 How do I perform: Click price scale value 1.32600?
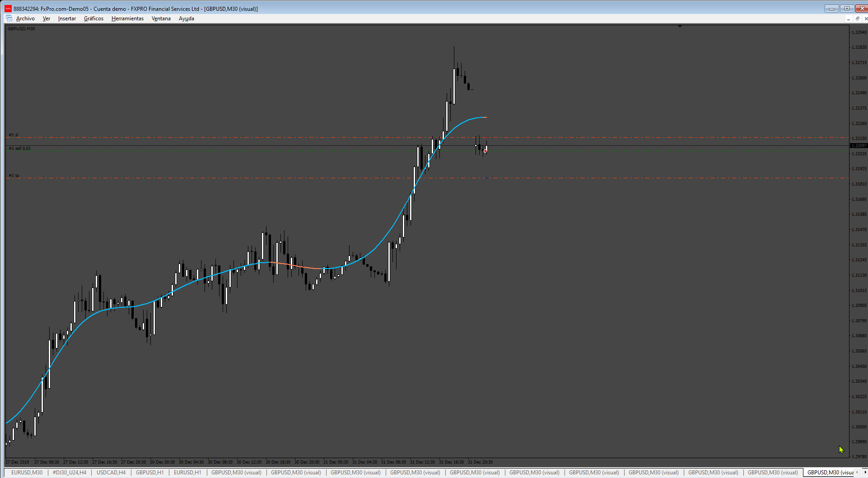click(859, 78)
